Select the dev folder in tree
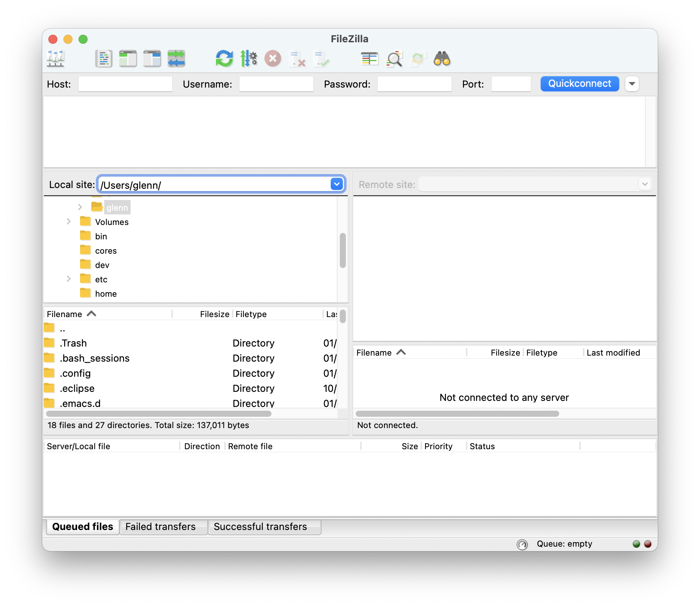 102,265
